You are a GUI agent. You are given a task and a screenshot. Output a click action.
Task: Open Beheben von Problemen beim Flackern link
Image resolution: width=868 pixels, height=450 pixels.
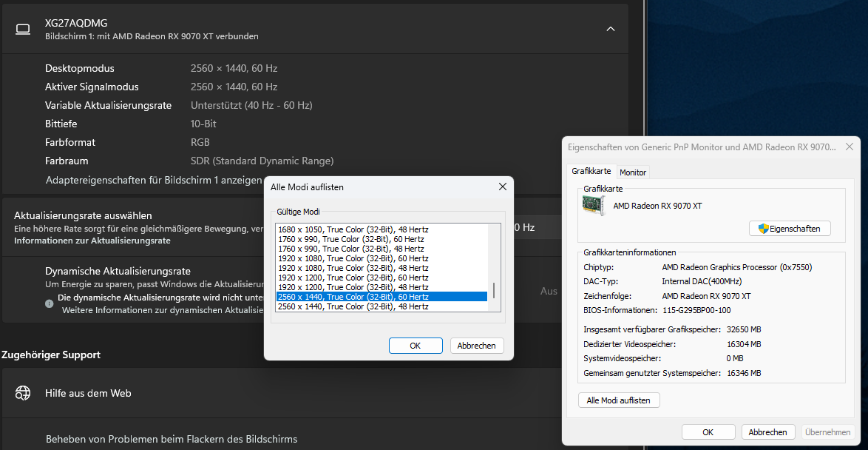pos(171,439)
